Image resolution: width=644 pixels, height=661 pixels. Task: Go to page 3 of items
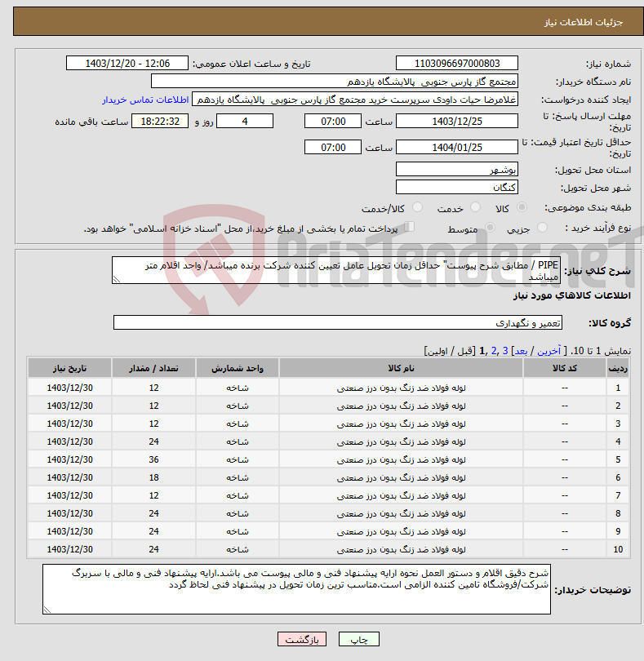(x=504, y=351)
